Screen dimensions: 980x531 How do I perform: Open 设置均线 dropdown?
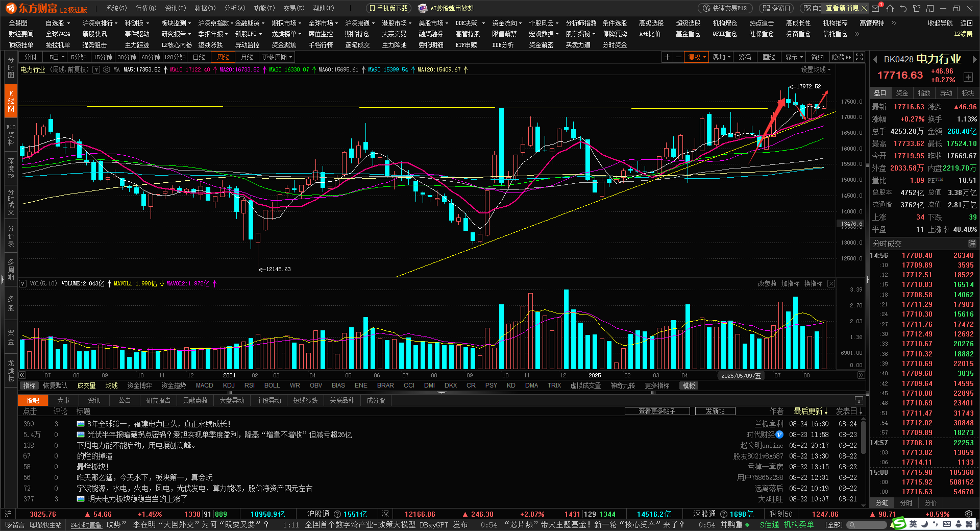coord(816,69)
